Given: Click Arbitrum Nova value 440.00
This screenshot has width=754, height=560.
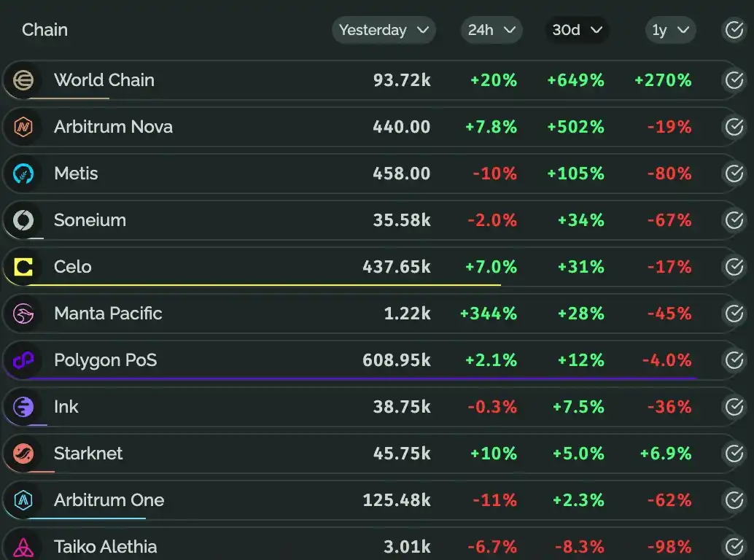Looking at the screenshot, I should pyautogui.click(x=402, y=126).
